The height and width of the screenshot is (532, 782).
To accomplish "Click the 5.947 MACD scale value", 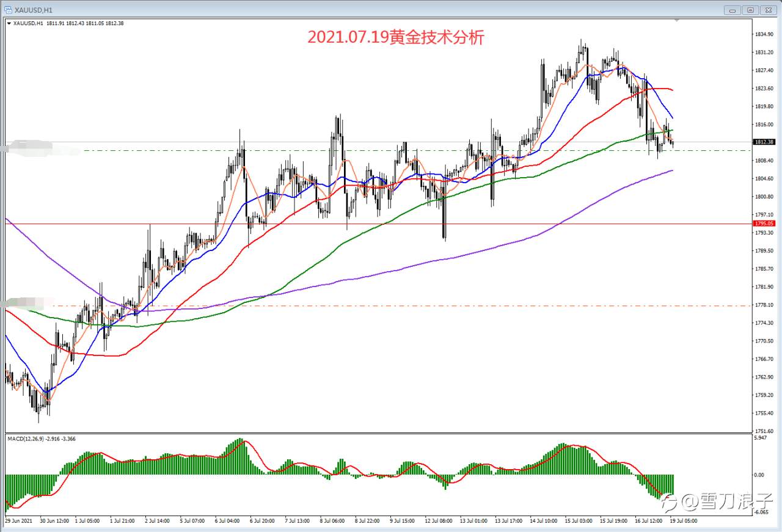I will (x=761, y=438).
